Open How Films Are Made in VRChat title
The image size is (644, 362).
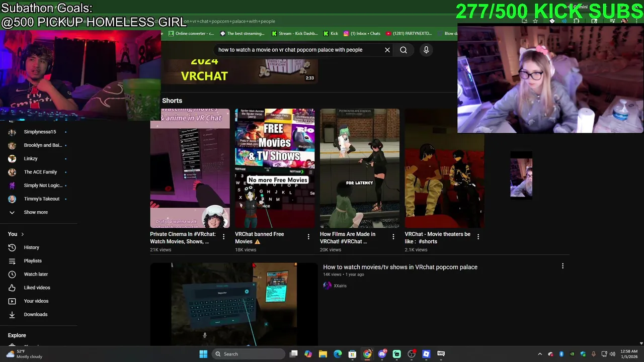click(348, 238)
